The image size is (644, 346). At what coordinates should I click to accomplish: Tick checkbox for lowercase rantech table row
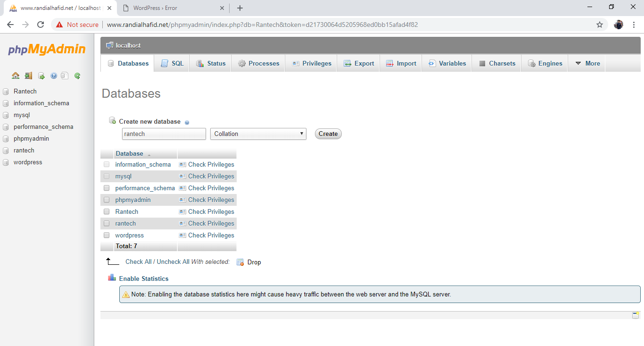tap(107, 223)
